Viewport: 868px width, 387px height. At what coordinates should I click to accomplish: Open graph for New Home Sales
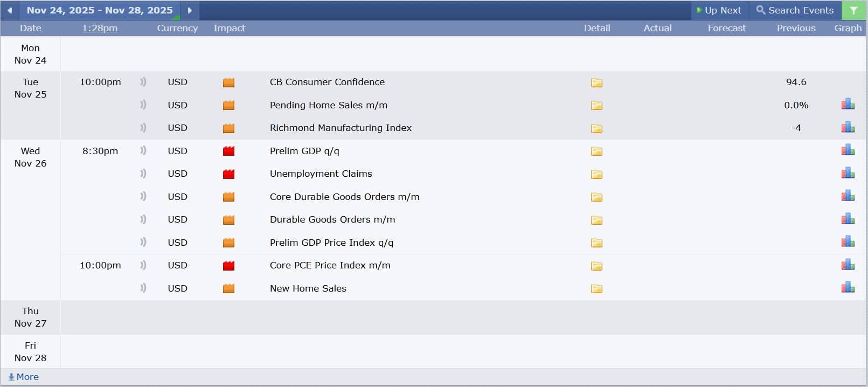click(x=848, y=287)
